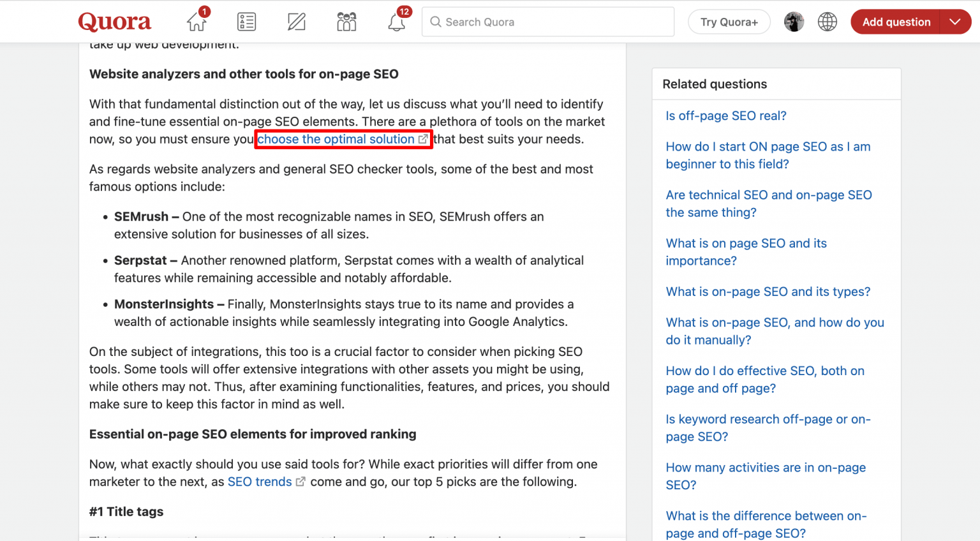Open the Spaces groups icon
The height and width of the screenshot is (541, 980).
click(x=346, y=21)
